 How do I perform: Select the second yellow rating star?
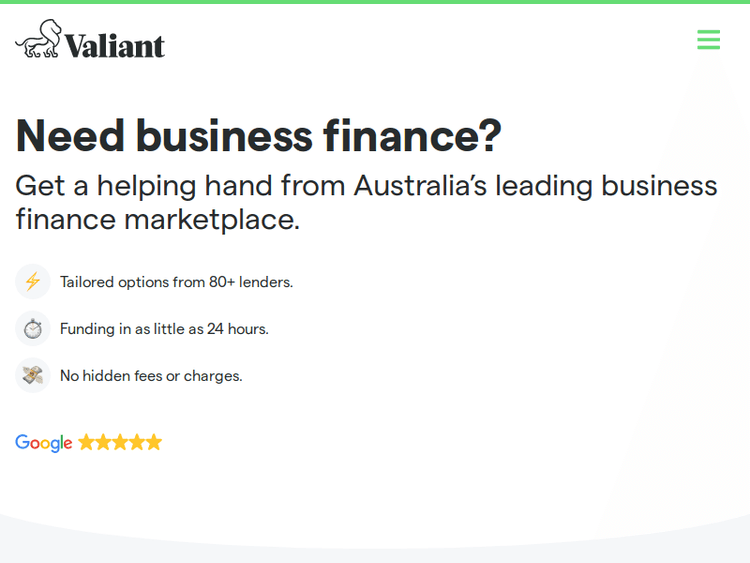(x=104, y=442)
